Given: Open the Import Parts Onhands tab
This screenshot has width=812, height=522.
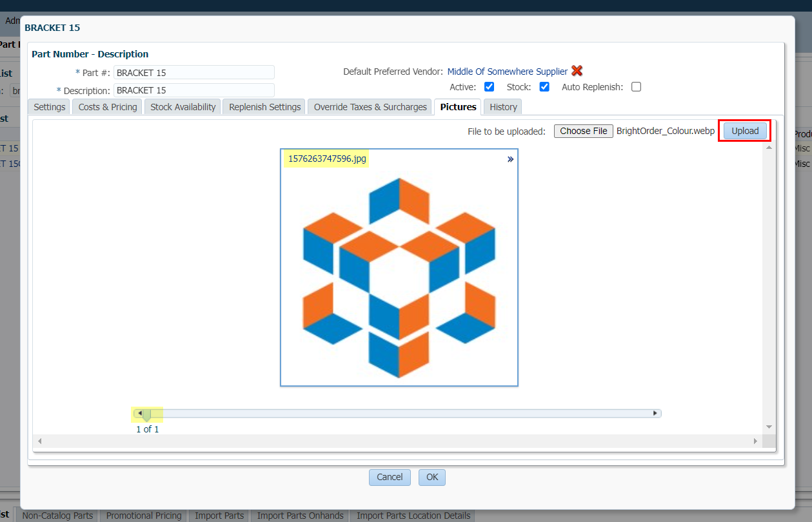Looking at the screenshot, I should click(301, 516).
